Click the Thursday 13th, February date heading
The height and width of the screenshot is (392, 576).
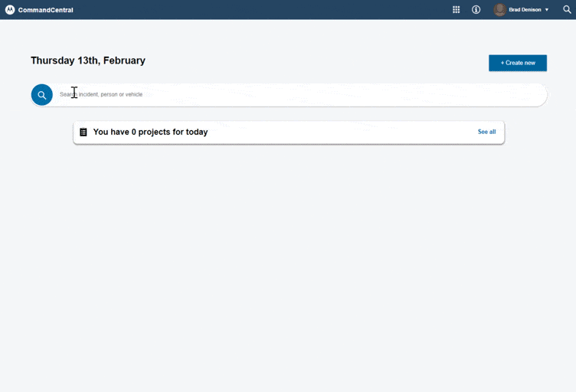(x=88, y=60)
